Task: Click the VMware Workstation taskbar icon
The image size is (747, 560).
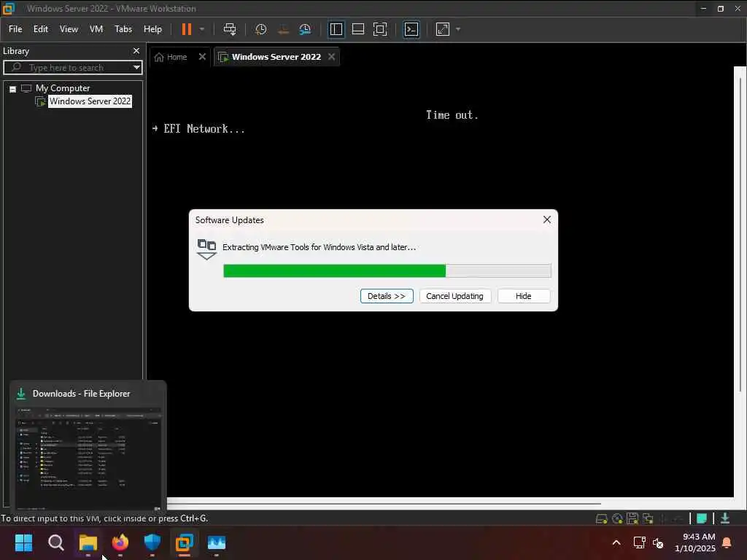Action: (x=185, y=542)
